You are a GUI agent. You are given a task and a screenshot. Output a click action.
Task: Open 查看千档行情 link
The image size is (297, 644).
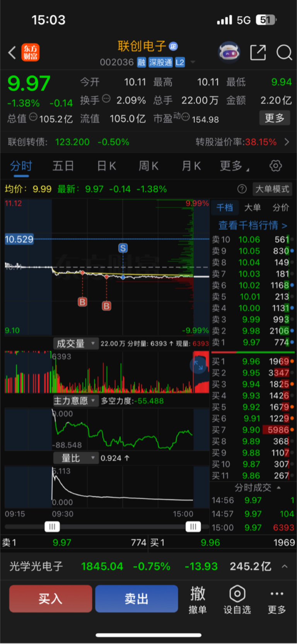click(x=253, y=225)
